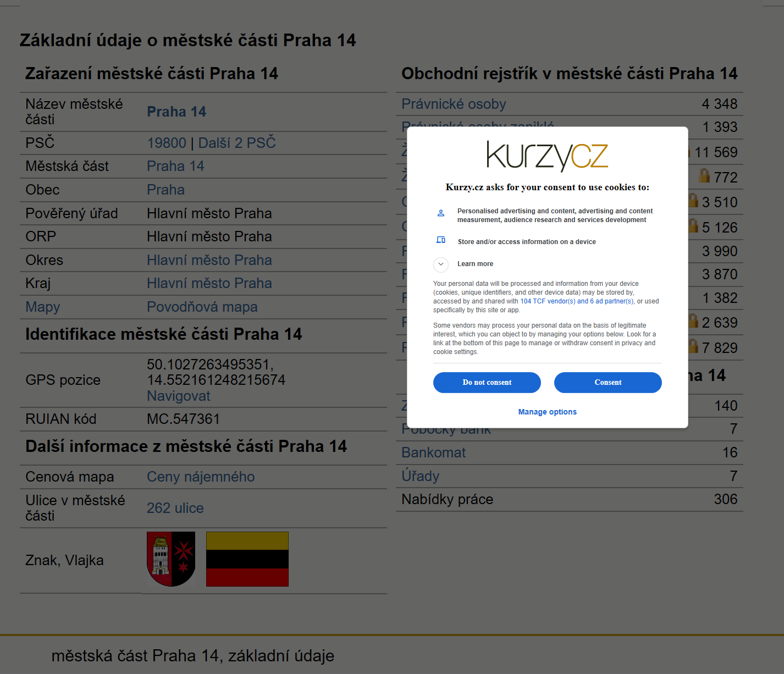Click the lock icon next to 772
Screen dimensions: 784x674
pyautogui.click(x=704, y=175)
